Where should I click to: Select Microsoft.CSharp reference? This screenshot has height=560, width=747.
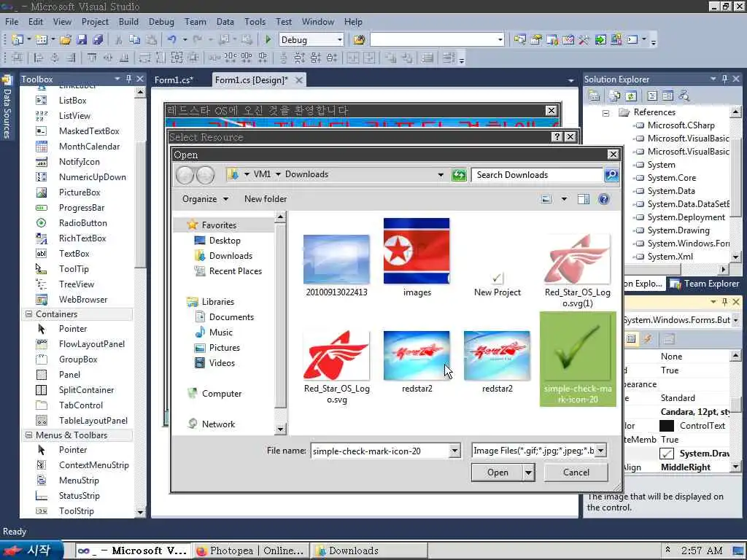tap(681, 125)
